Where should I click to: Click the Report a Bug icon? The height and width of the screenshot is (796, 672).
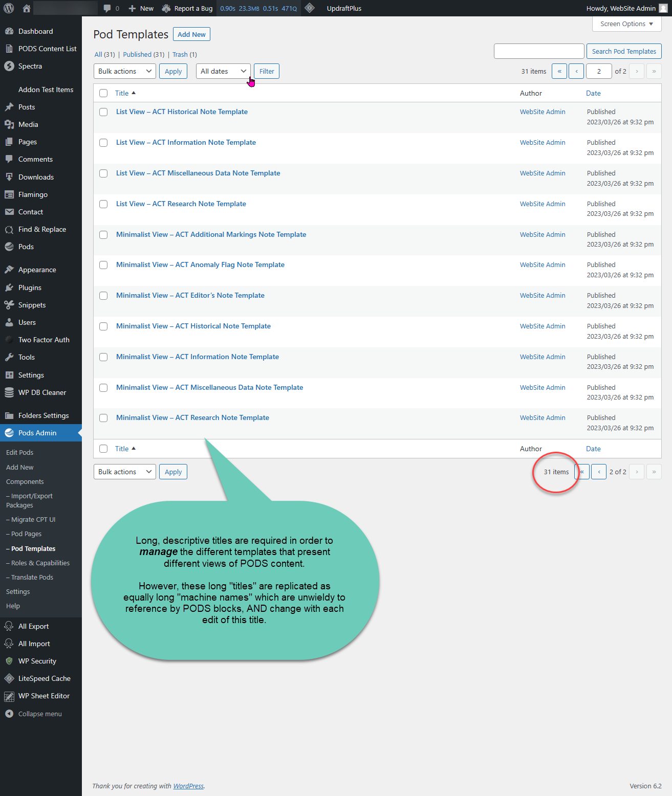point(165,8)
